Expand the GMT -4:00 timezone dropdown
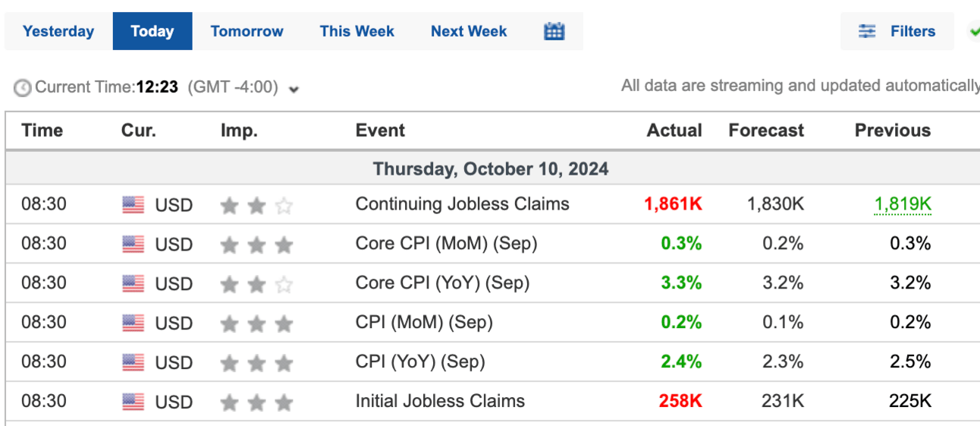The width and height of the screenshot is (980, 426). [294, 89]
